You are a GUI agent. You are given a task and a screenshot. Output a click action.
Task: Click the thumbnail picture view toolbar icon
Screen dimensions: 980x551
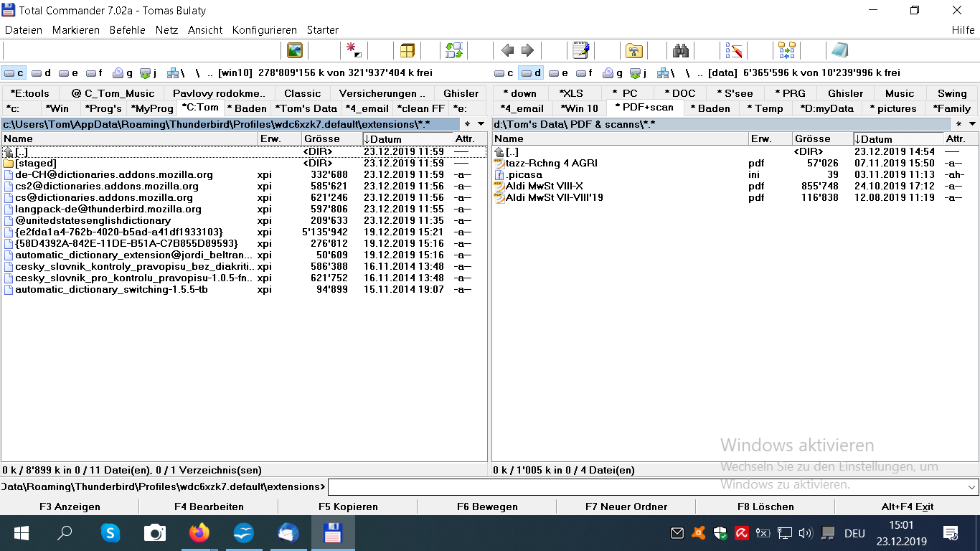tap(294, 50)
